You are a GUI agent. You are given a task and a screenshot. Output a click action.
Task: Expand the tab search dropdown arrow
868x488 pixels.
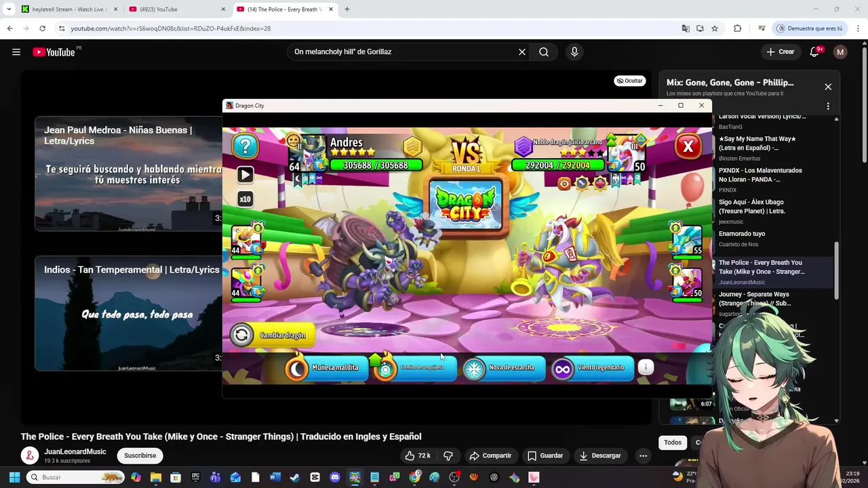9,9
